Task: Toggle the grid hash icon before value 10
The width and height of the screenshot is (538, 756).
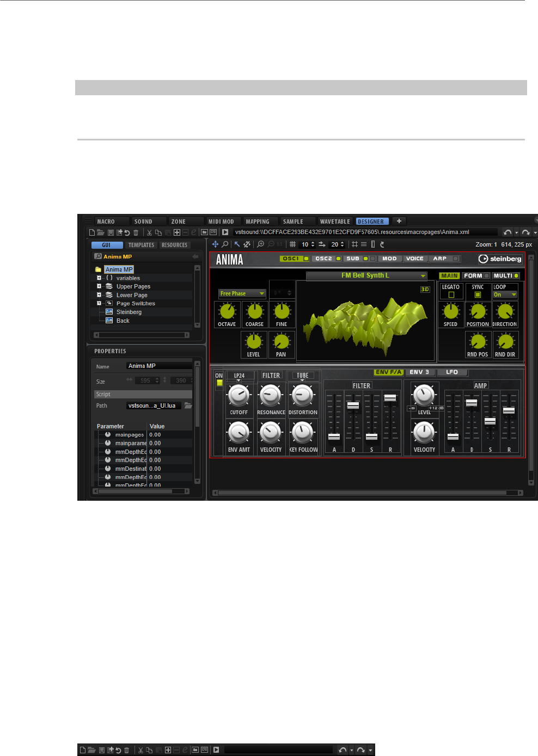Action: pyautogui.click(x=292, y=244)
